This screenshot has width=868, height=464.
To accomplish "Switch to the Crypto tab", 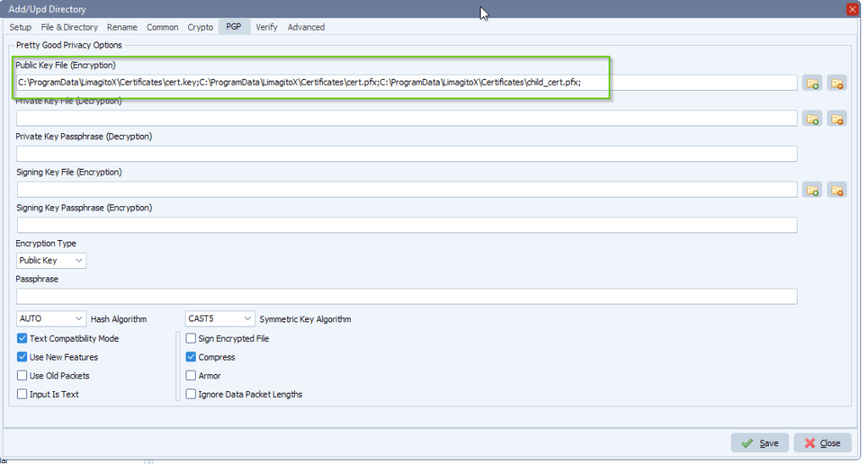I will [x=200, y=27].
